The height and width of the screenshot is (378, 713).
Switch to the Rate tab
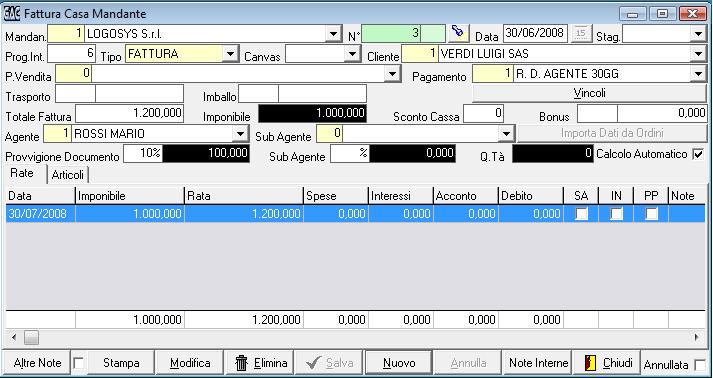point(22,173)
